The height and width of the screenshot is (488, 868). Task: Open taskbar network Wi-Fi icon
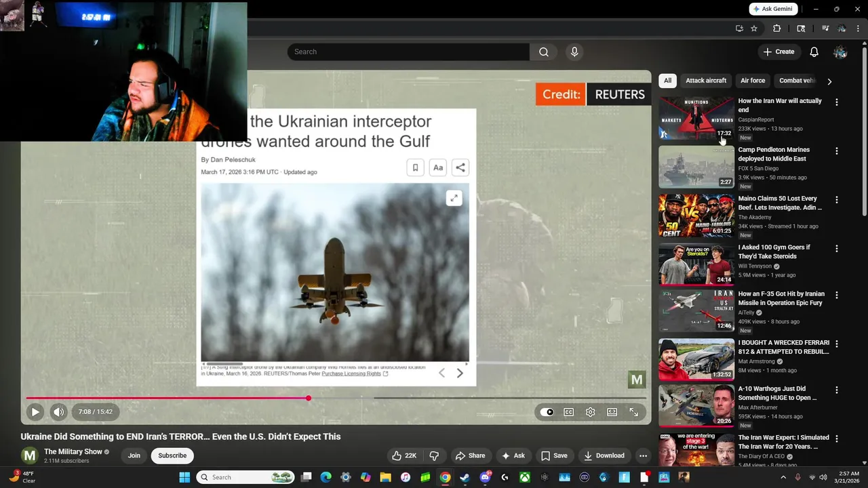tap(812, 477)
